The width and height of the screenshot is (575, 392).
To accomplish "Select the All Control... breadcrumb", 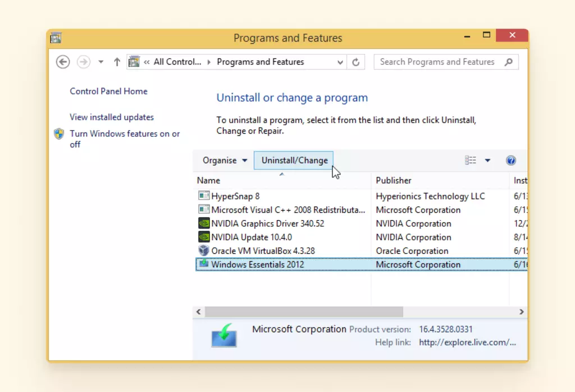I will [177, 62].
